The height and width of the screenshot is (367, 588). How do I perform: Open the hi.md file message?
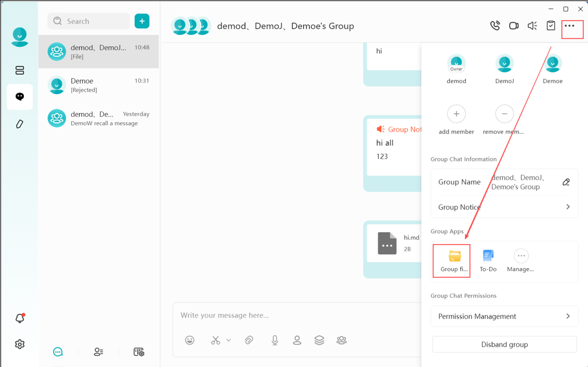[x=394, y=243]
